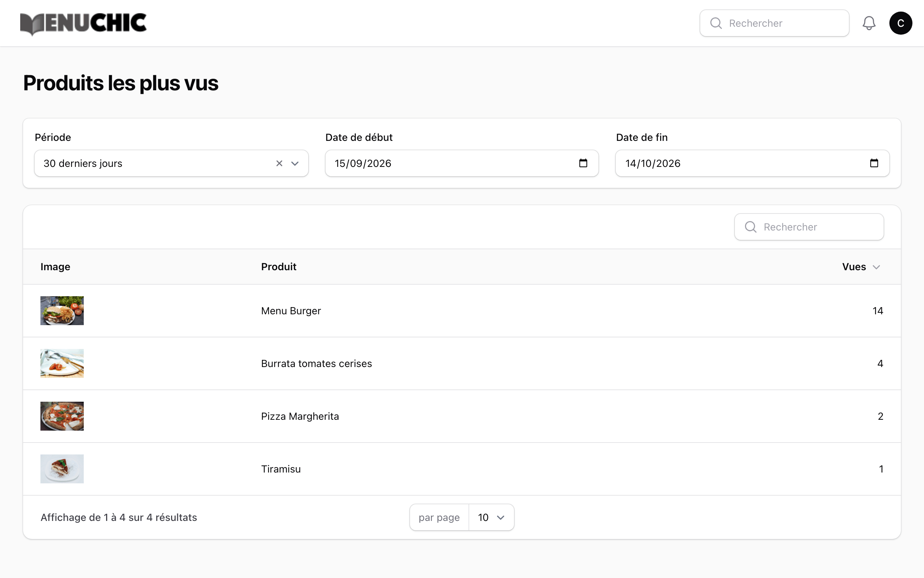
Task: Focus the top Rechercher search field
Action: point(774,23)
